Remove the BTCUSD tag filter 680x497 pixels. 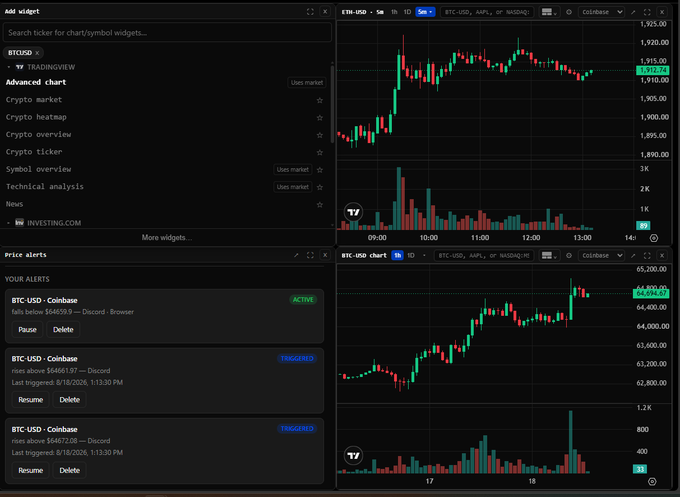(x=37, y=53)
